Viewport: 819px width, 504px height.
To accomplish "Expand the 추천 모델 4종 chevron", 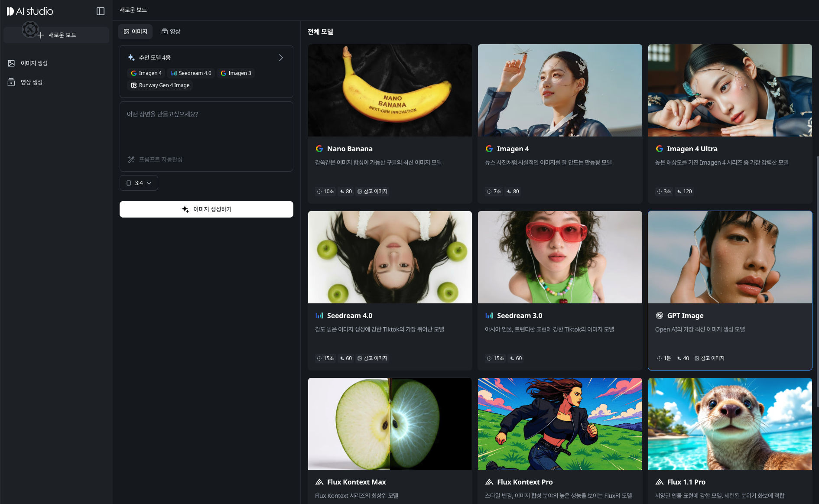I will point(281,58).
